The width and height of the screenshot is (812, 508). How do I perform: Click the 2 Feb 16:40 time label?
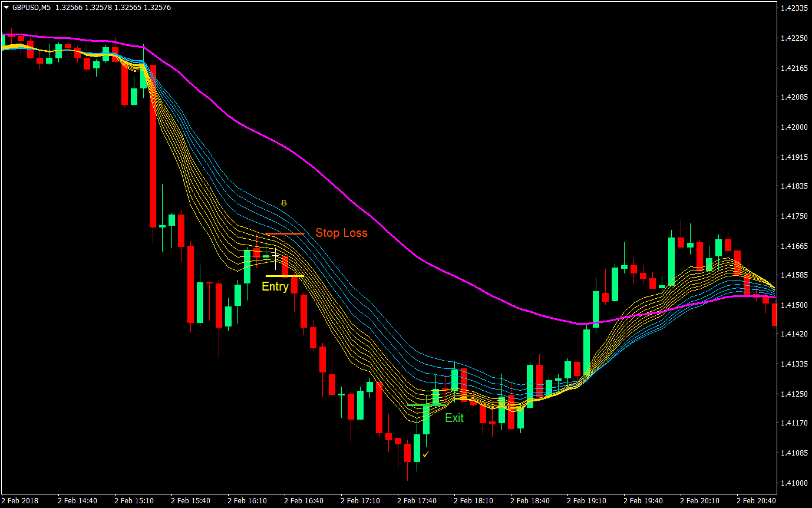[x=304, y=501]
